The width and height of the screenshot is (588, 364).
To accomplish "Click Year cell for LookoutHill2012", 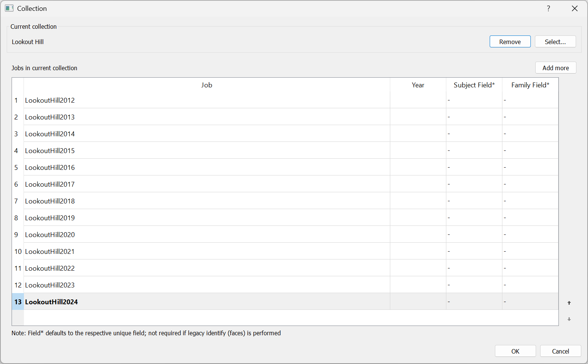I will pos(418,100).
